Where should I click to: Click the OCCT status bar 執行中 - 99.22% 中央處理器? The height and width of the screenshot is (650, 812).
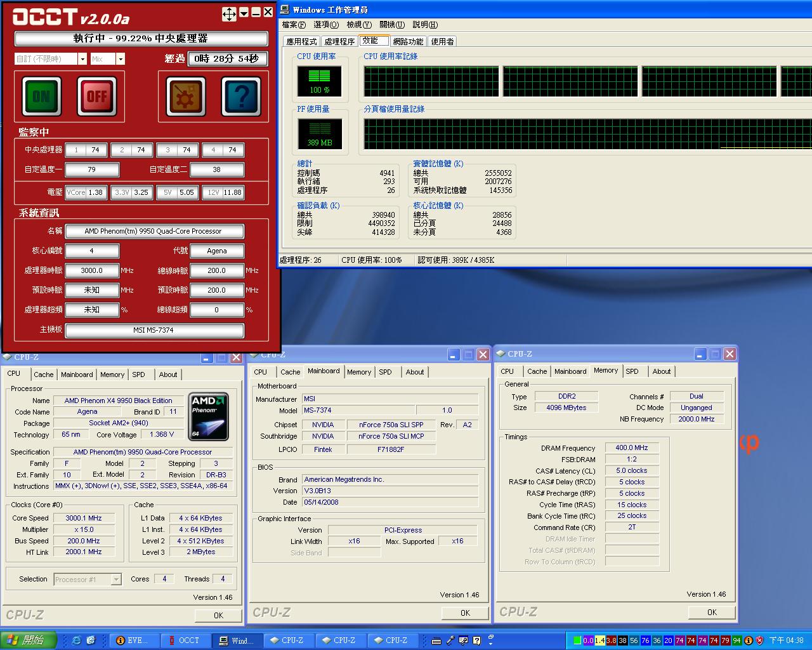tap(141, 39)
